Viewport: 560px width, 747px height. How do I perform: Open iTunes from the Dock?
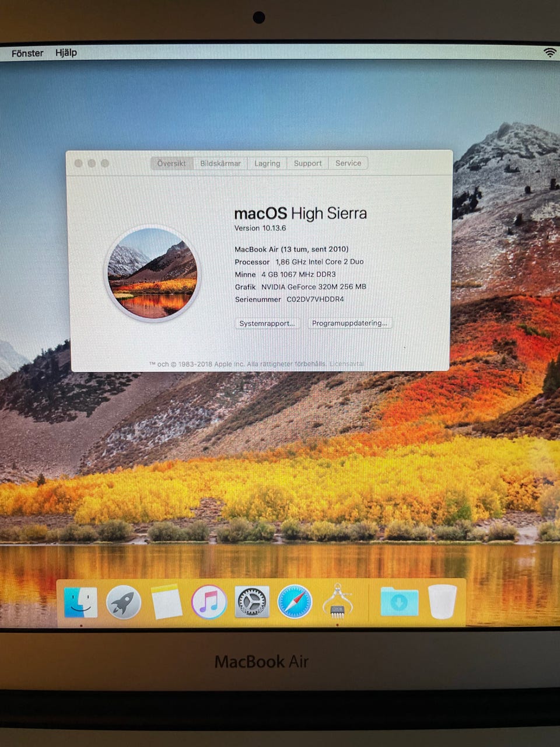(x=209, y=602)
